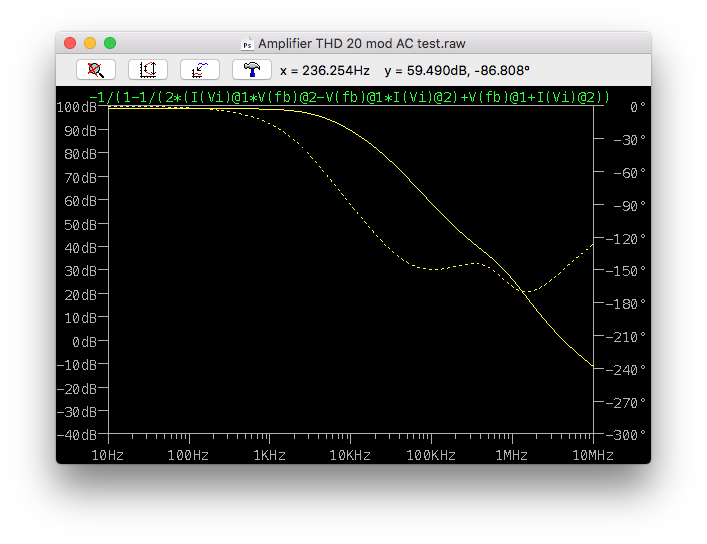Click the -240° label on the phase axis
Image resolution: width=707 pixels, height=544 pixels.
point(626,370)
